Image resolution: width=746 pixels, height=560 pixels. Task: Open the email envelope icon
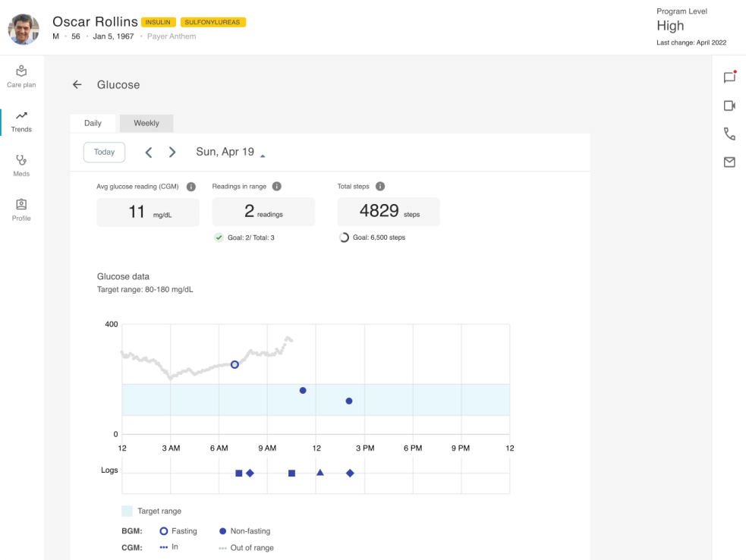pos(730,162)
